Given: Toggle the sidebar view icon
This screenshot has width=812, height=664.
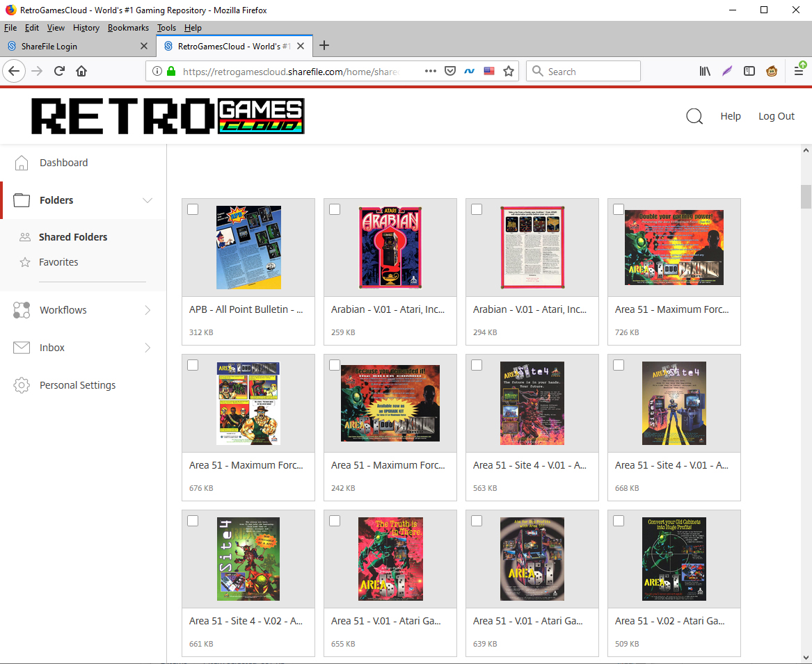Looking at the screenshot, I should [749, 72].
